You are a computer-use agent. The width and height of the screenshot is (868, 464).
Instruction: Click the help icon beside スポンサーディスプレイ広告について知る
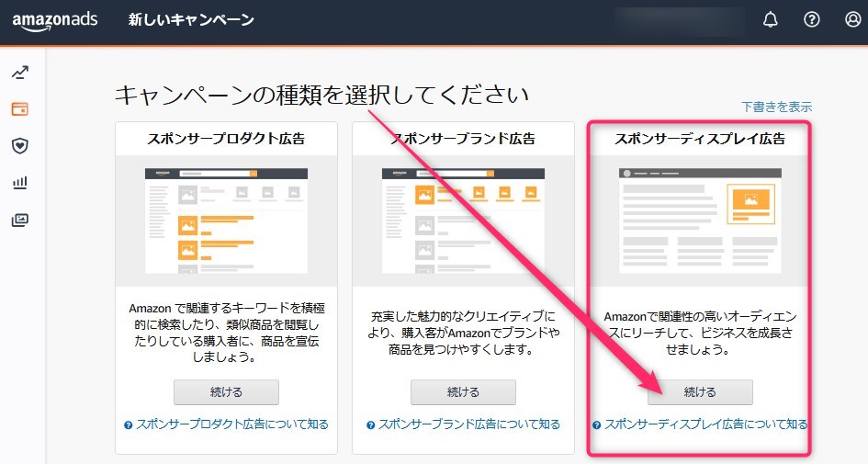point(597,425)
